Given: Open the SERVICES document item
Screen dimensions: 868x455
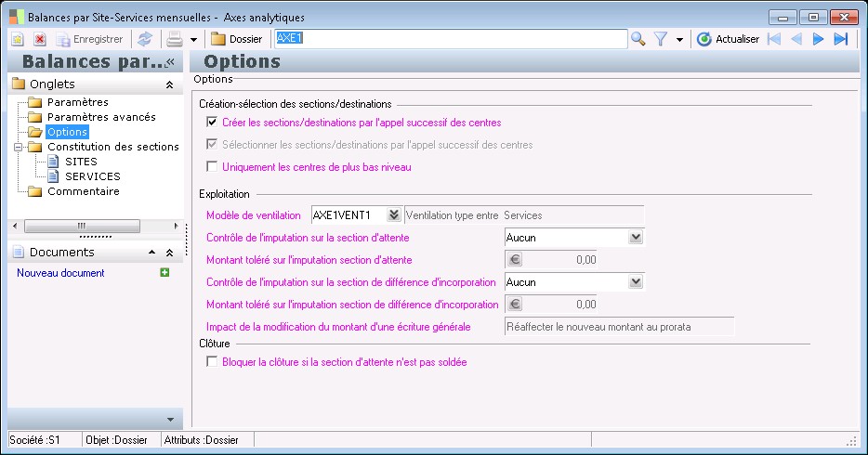Looking at the screenshot, I should 92,177.
